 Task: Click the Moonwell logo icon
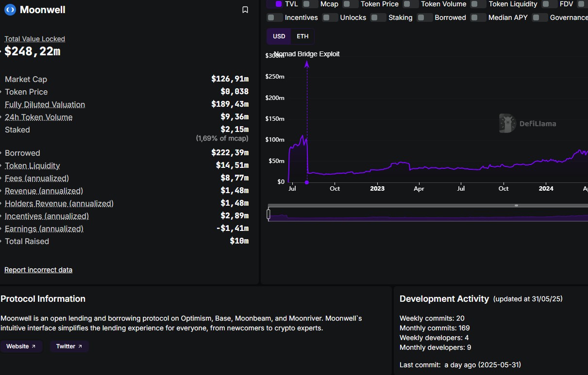tap(10, 10)
